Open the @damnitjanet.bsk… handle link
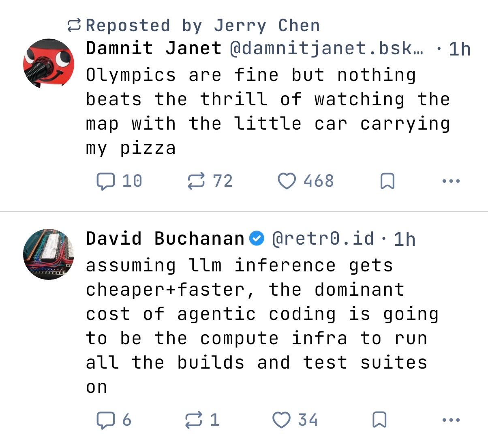This screenshot has width=488, height=448. [327, 49]
